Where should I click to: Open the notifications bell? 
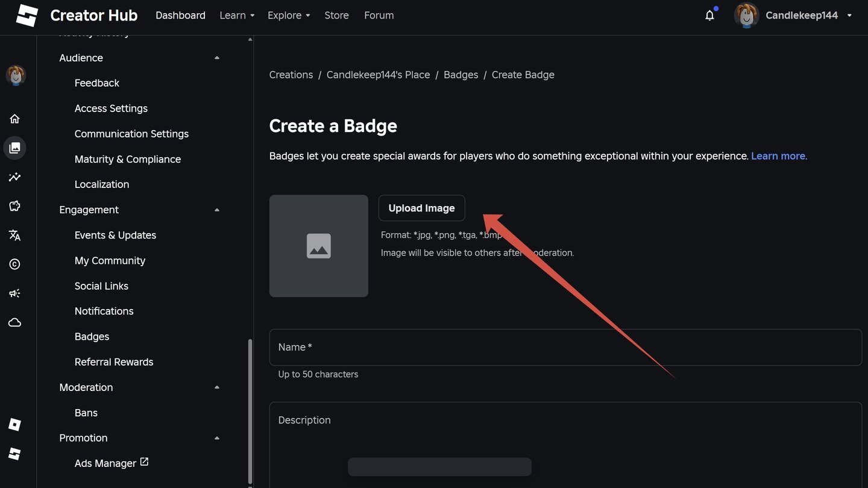(x=709, y=16)
